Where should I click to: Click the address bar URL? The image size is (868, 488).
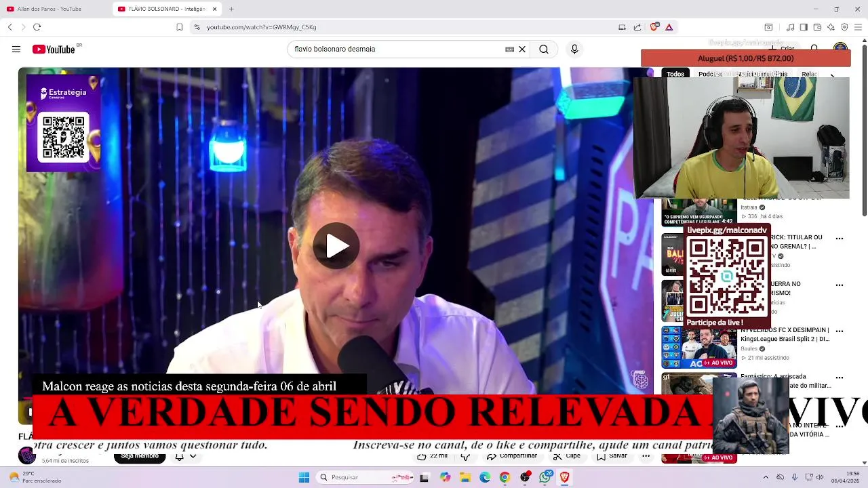(x=261, y=27)
